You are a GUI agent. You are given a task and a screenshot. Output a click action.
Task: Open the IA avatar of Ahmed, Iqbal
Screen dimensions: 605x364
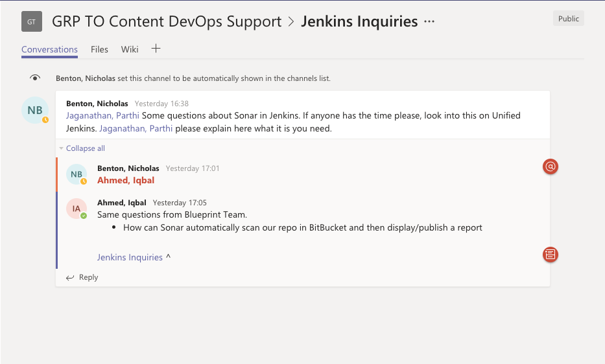coord(77,209)
